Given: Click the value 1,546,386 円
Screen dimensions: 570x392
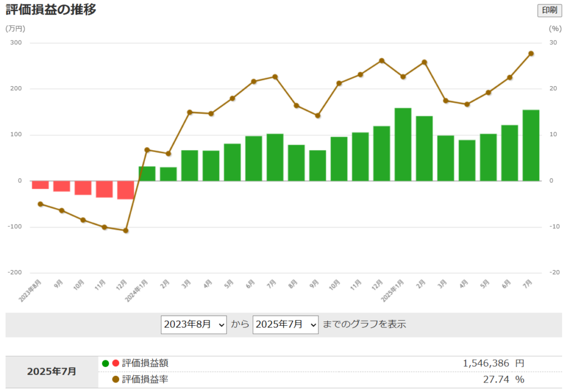Looking at the screenshot, I should (493, 363).
